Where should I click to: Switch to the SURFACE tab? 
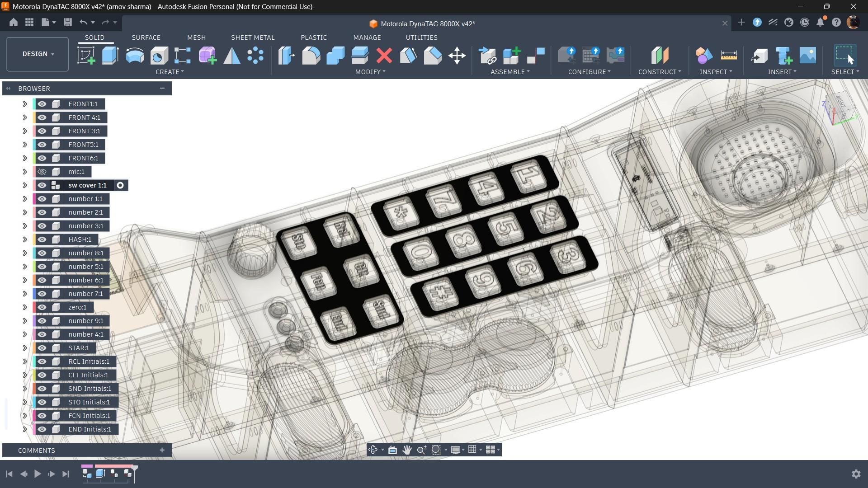[146, 38]
